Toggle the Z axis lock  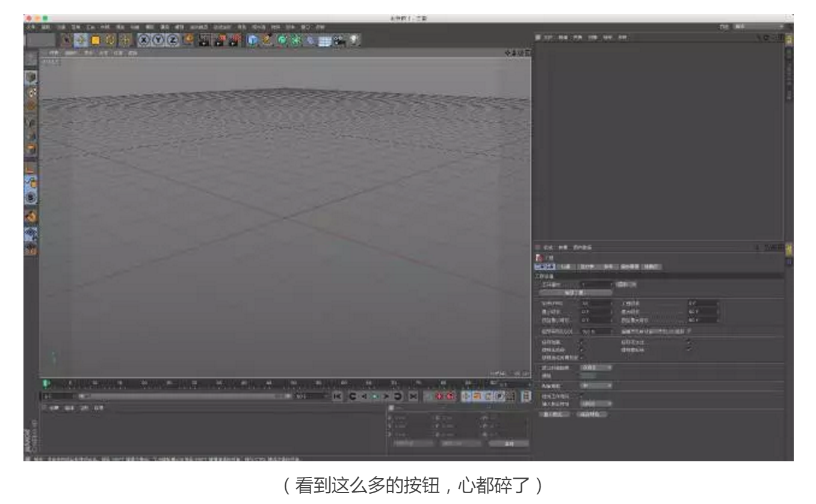click(x=173, y=41)
